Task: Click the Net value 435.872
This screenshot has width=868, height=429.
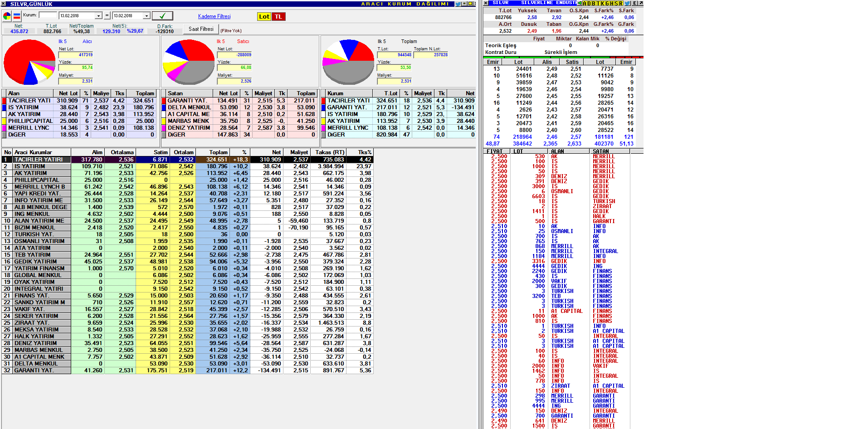Action: (19, 31)
